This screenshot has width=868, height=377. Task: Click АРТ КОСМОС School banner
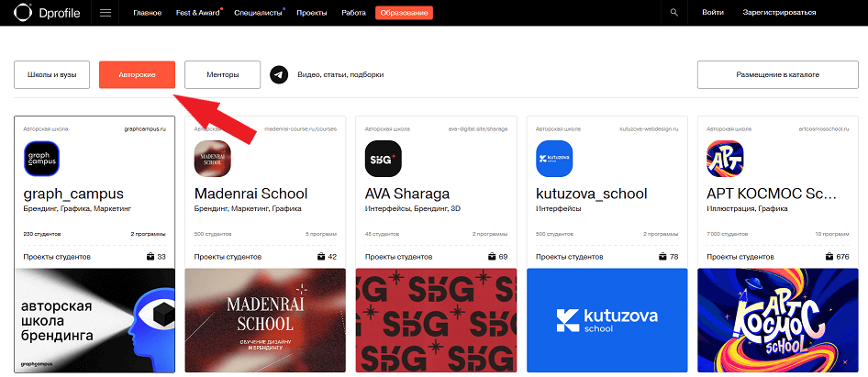(778, 320)
